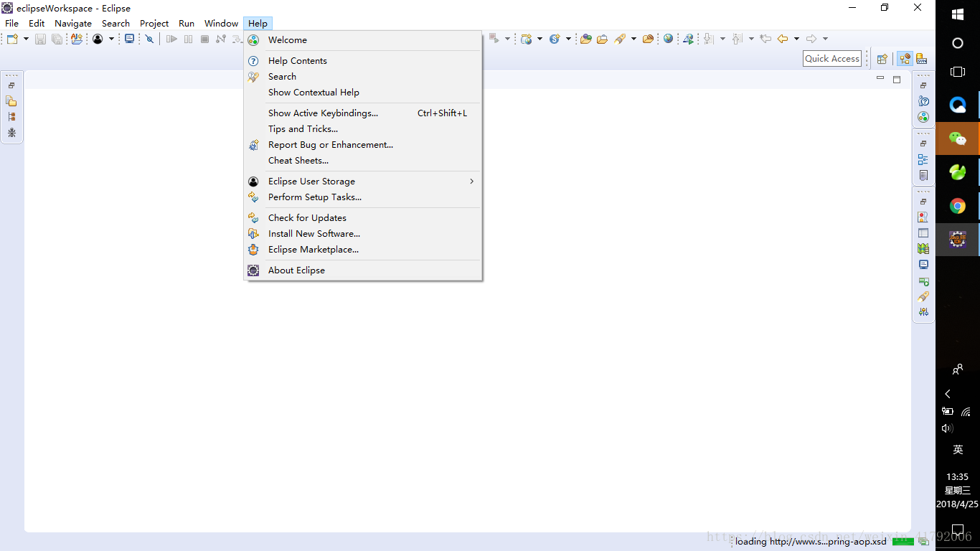
Task: Open the New wizard dropdown arrow
Action: [x=26, y=39]
